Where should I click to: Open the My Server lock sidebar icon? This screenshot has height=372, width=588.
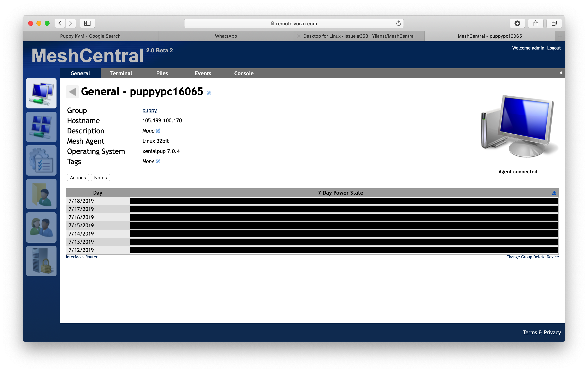pos(41,261)
